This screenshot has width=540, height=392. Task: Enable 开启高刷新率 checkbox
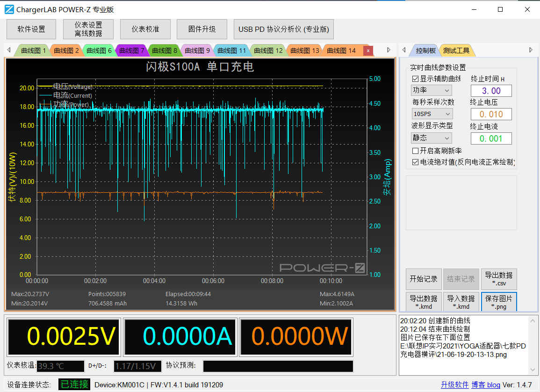click(415, 151)
